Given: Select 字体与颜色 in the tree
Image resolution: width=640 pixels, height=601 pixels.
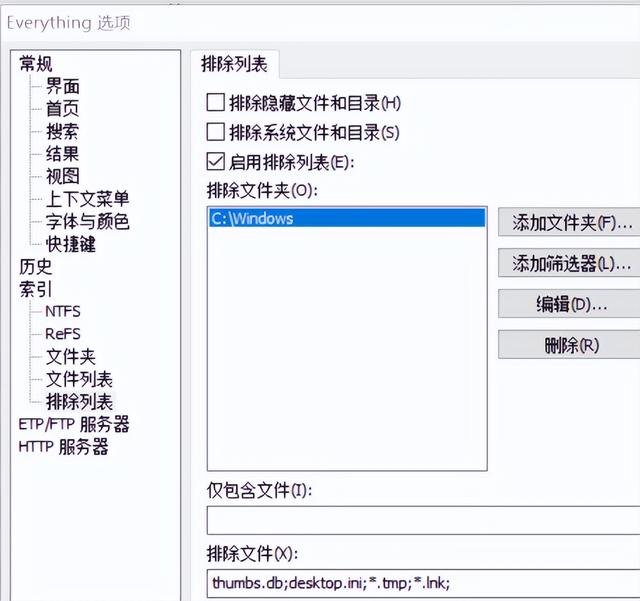Looking at the screenshot, I should pos(87,221).
